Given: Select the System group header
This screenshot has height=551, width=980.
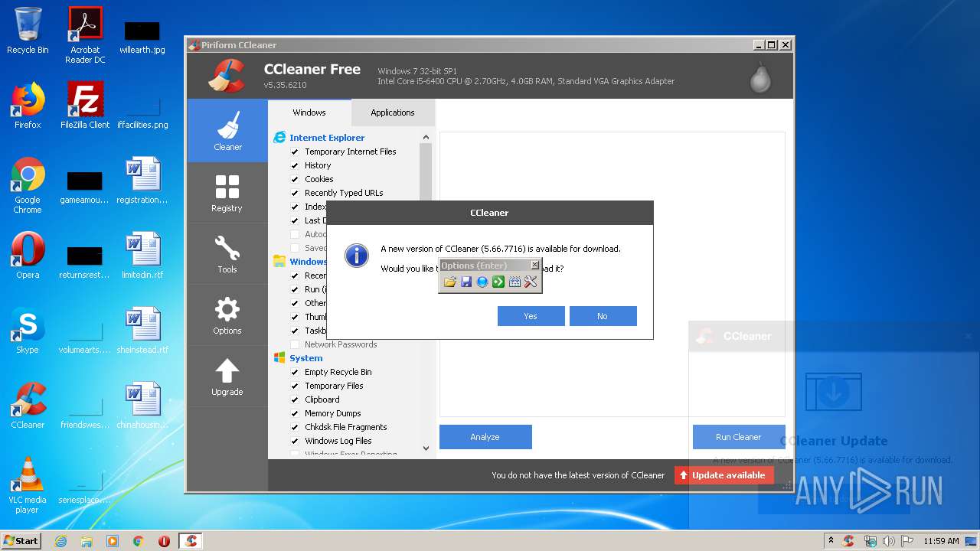Looking at the screenshot, I should pos(305,358).
